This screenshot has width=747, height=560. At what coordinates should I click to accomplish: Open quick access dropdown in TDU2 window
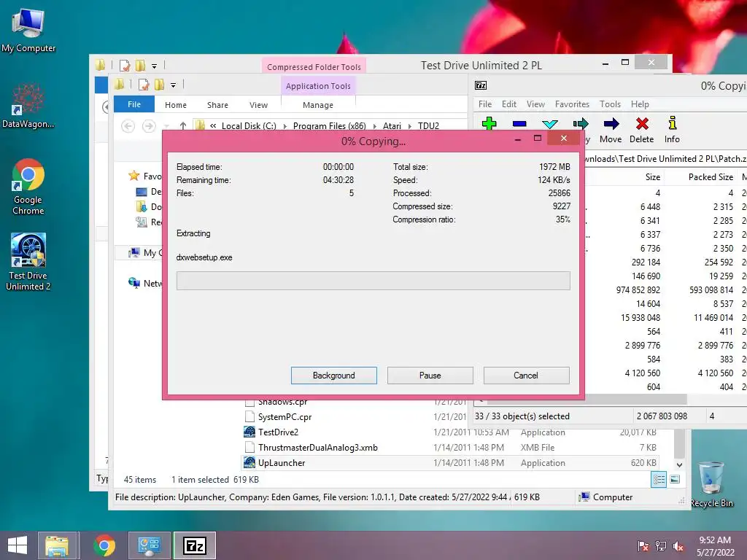pos(174,85)
